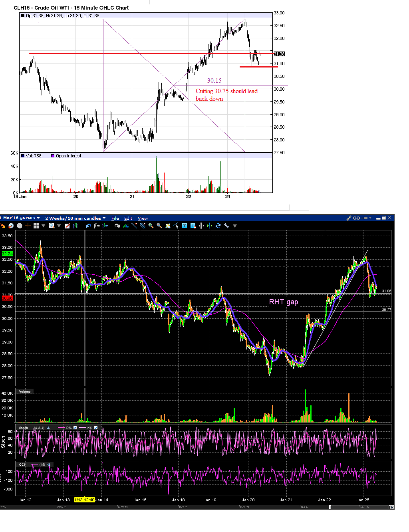This screenshot has width=409, height=532.
Task: Click the chain link windows icon
Action: click(x=357, y=218)
